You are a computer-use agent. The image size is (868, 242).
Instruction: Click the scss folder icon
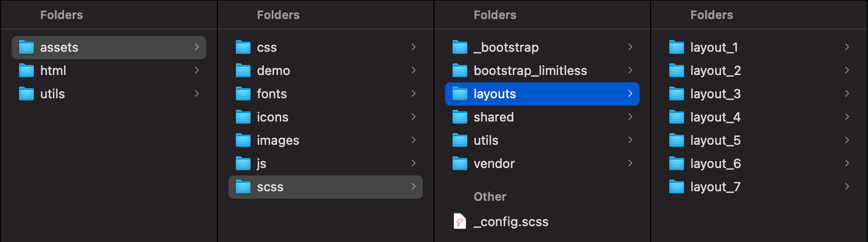[x=243, y=187]
